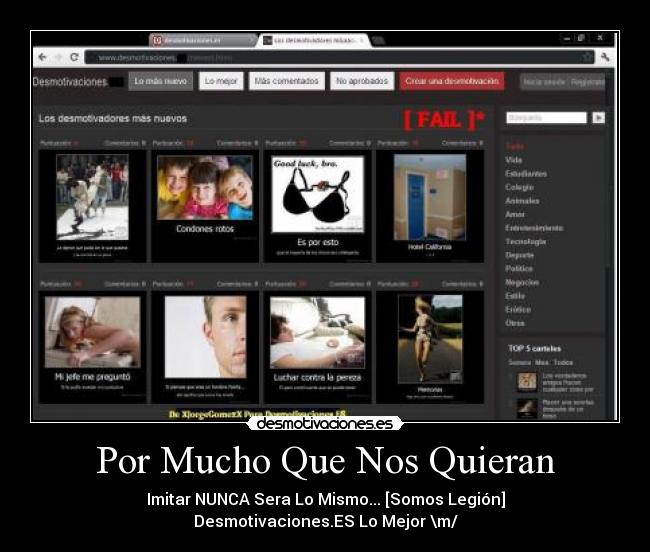The width and height of the screenshot is (650, 552).
Task: Open the 'Es por esto' poster
Action: pyautogui.click(x=318, y=206)
